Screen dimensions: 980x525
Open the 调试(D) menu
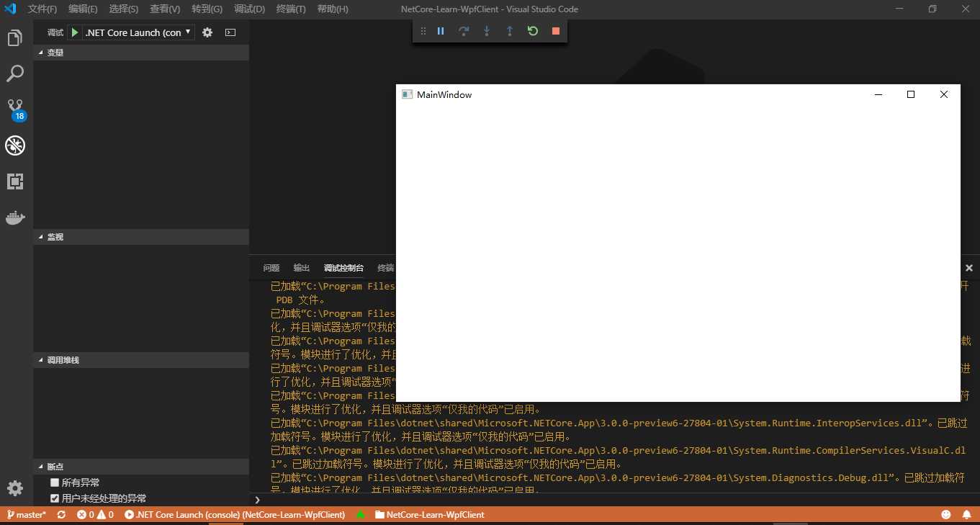(x=249, y=9)
